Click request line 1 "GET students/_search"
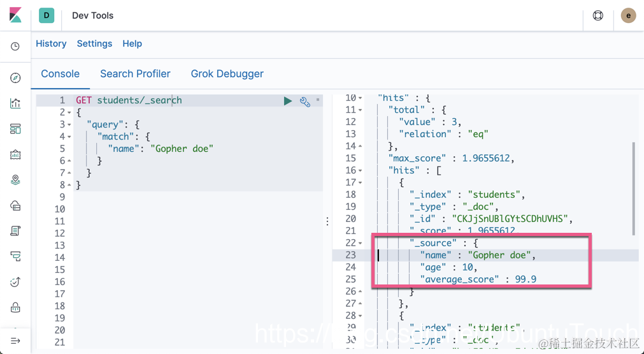The width and height of the screenshot is (644, 354). pyautogui.click(x=129, y=100)
